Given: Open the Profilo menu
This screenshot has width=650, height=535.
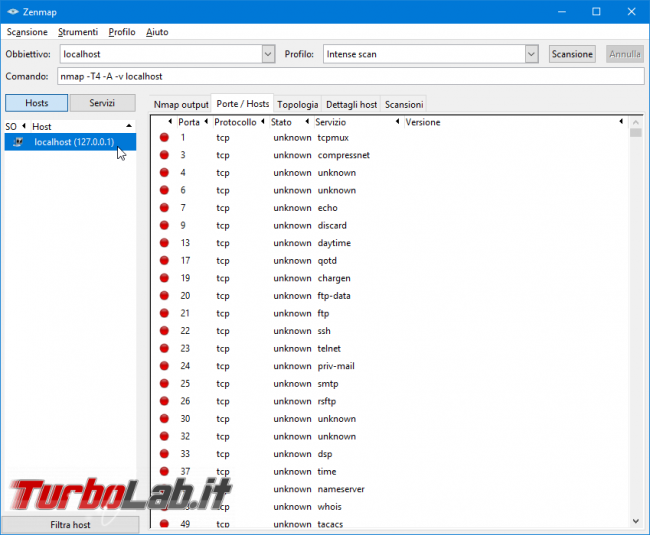Looking at the screenshot, I should (x=122, y=32).
